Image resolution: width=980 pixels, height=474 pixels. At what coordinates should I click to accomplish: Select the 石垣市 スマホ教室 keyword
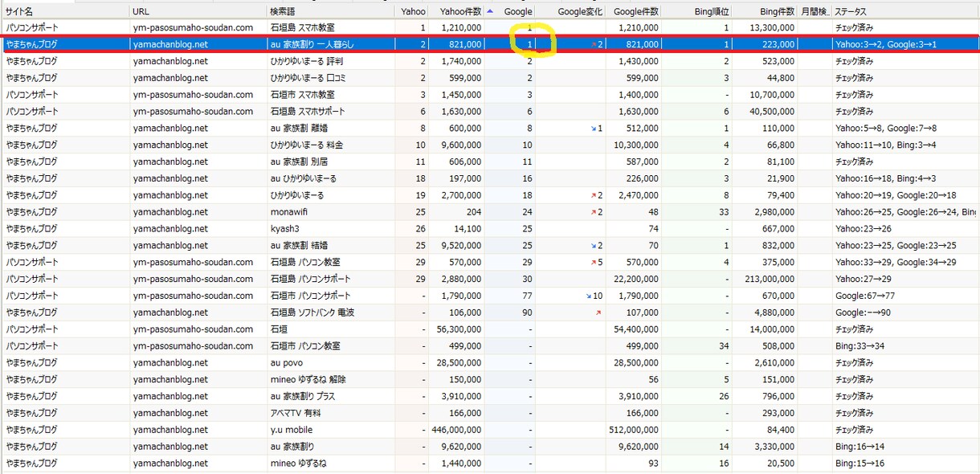303,95
